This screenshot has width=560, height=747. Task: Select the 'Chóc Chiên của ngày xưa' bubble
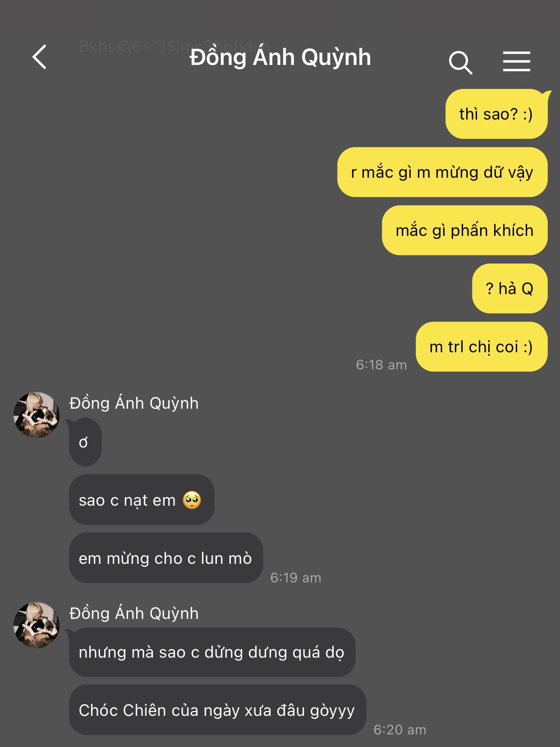point(217,710)
